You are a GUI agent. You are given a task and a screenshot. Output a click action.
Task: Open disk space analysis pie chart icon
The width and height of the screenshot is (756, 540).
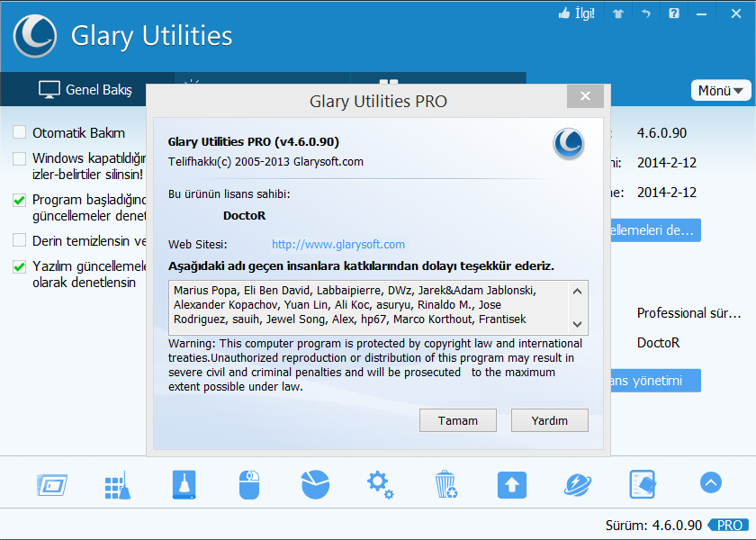(x=314, y=484)
